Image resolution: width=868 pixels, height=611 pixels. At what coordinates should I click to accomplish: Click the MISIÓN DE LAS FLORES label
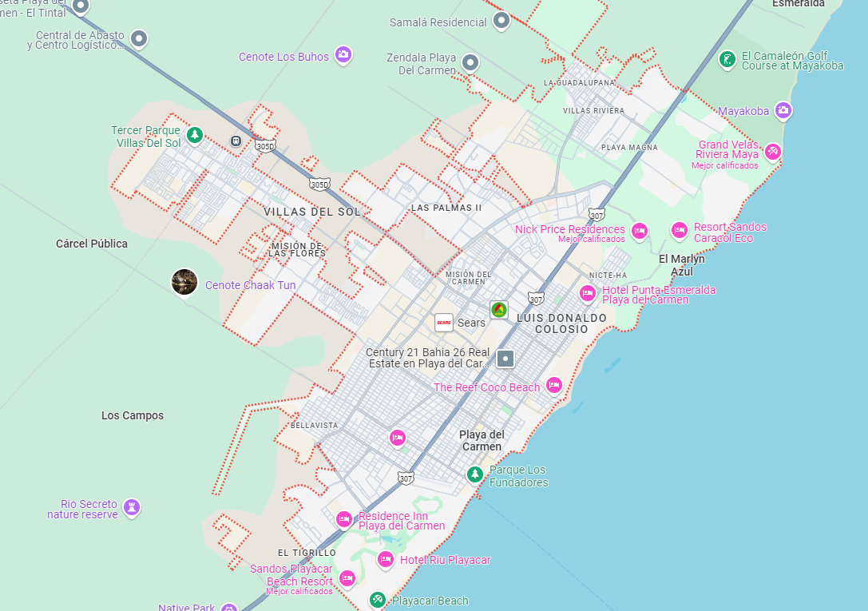click(x=297, y=250)
